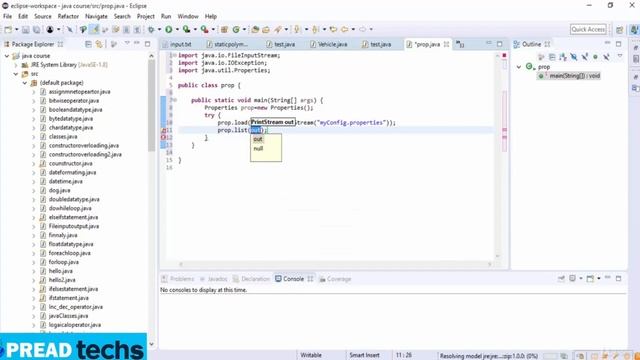
Task: Toggle Hide Non-Public Members in Outline
Action: (x=595, y=57)
